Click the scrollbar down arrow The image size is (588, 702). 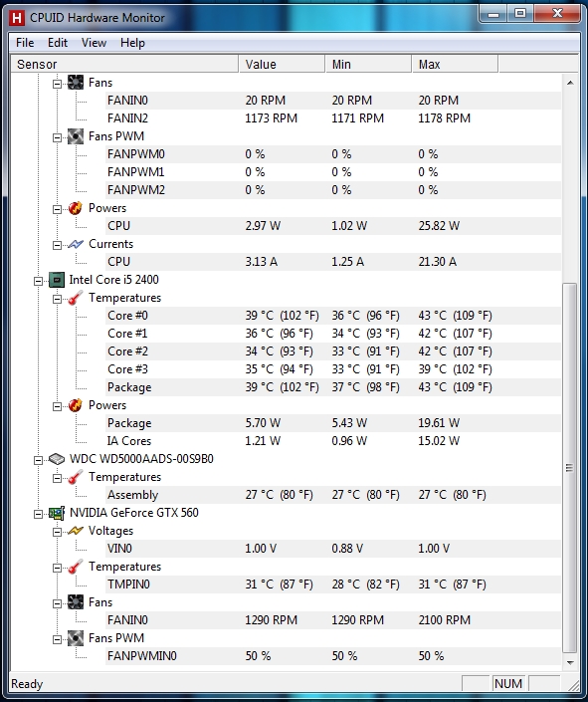point(570,663)
